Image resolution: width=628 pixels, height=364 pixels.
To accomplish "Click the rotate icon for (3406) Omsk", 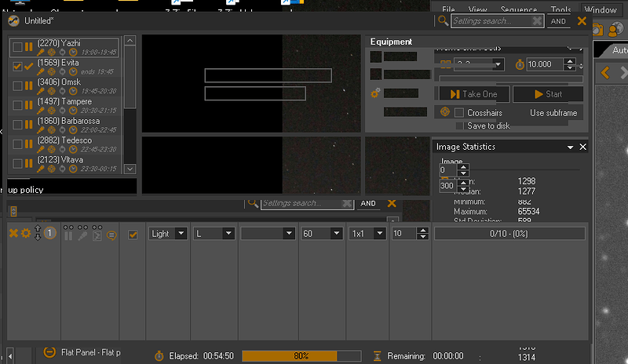I will pyautogui.click(x=62, y=91).
